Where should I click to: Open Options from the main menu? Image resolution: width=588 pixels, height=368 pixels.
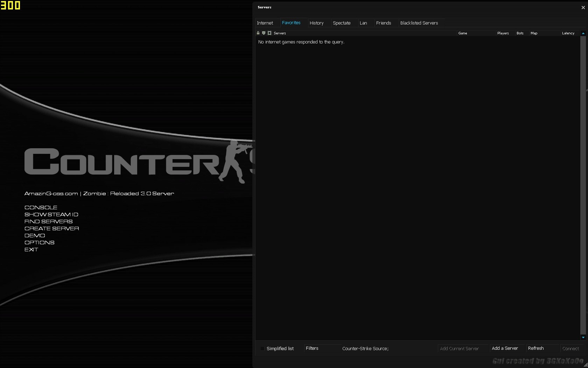click(39, 242)
